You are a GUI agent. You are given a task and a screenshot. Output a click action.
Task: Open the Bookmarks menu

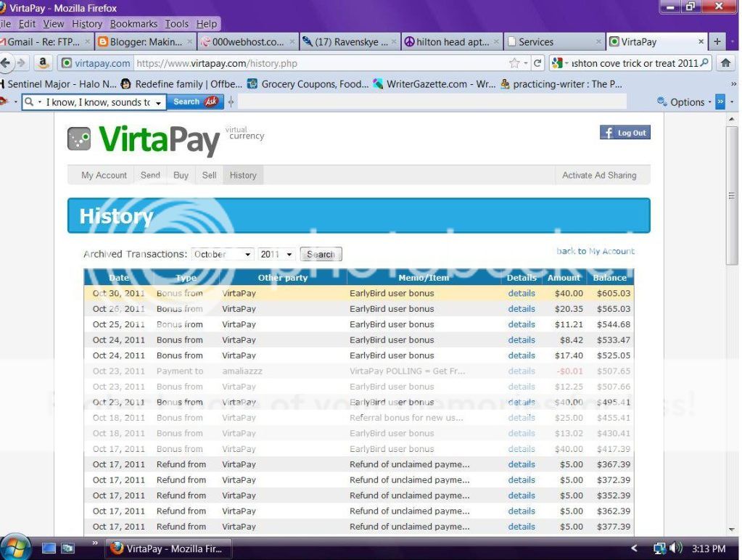133,23
